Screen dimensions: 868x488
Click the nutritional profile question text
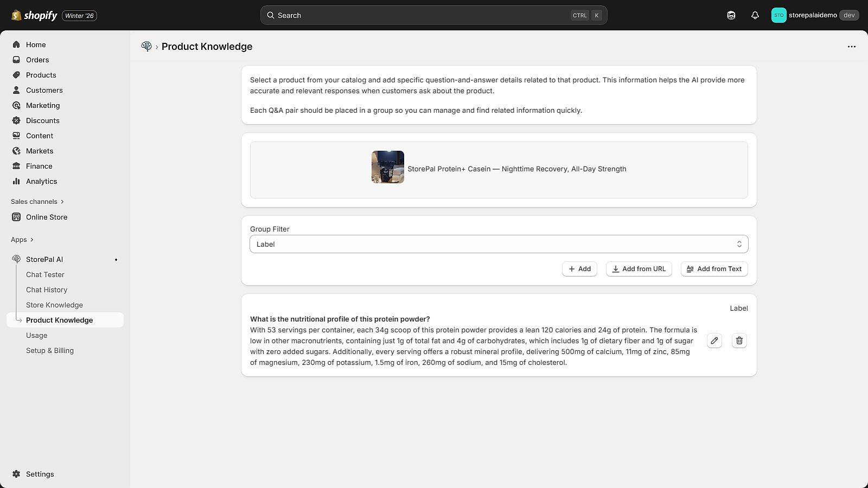coord(340,319)
